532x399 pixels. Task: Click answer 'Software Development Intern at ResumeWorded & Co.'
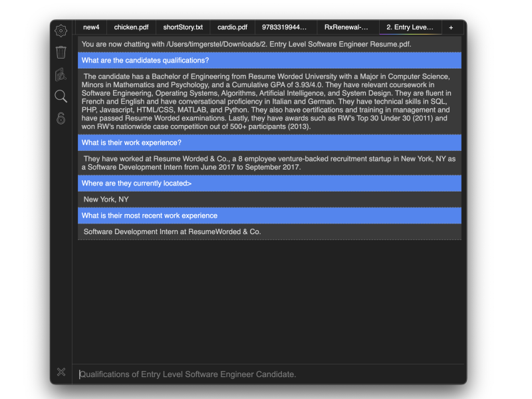pos(269,231)
